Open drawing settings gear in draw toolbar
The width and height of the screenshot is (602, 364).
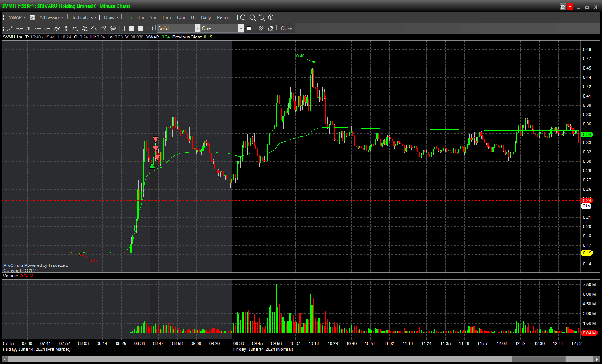(x=261, y=28)
